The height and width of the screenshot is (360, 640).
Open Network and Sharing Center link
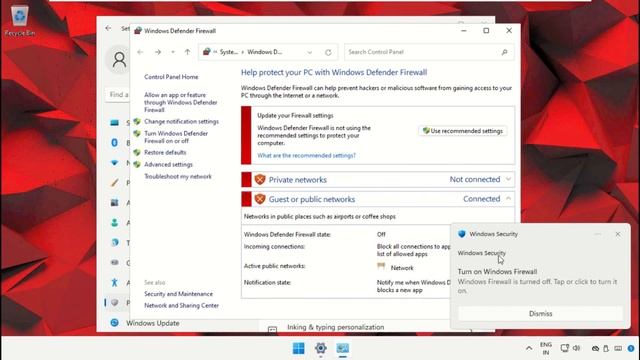click(181, 305)
